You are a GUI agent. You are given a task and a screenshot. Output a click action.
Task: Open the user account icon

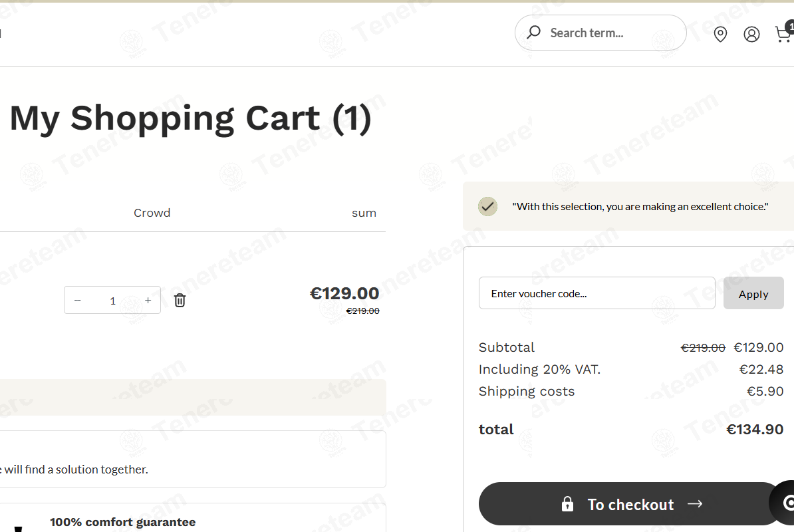click(x=751, y=34)
